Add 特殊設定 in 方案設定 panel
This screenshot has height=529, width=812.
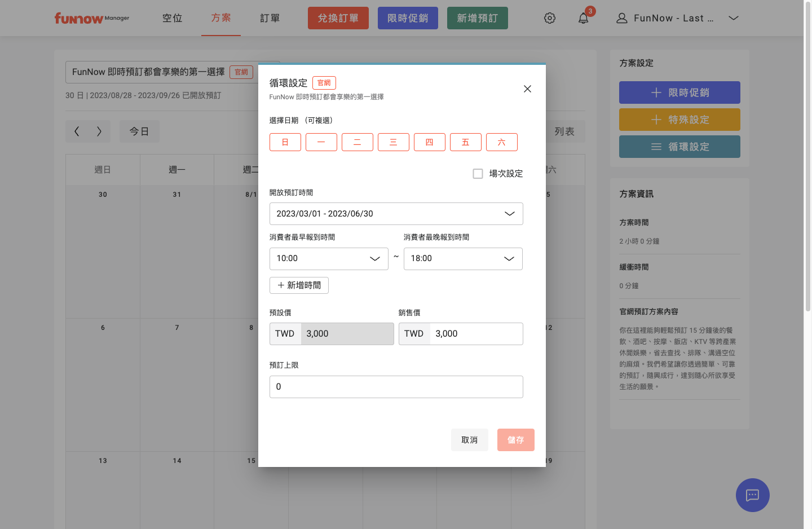coord(679,120)
